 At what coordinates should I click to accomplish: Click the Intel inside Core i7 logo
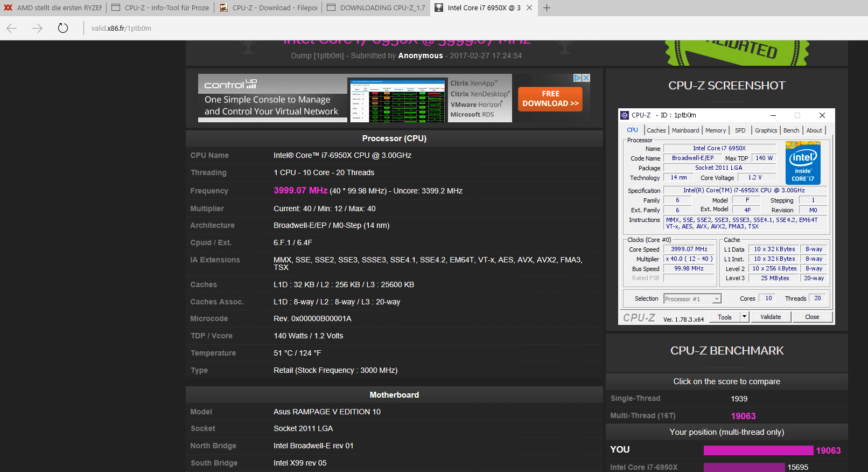pos(803,163)
